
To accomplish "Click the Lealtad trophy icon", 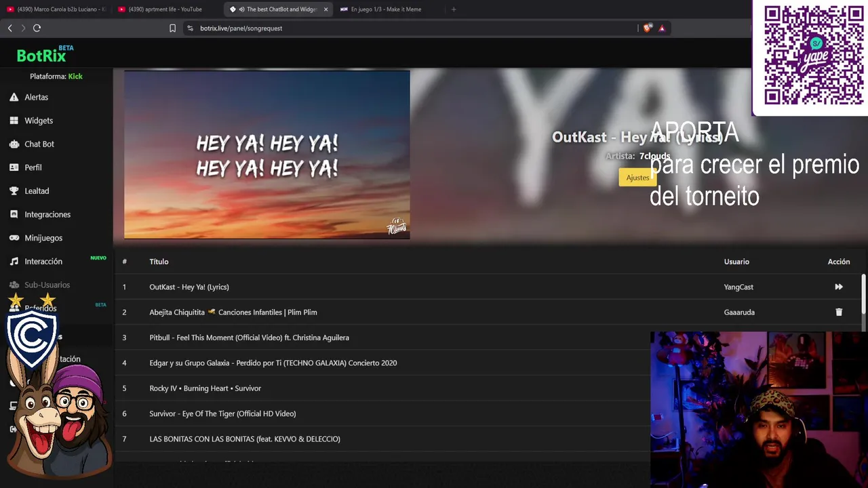I will (14, 191).
